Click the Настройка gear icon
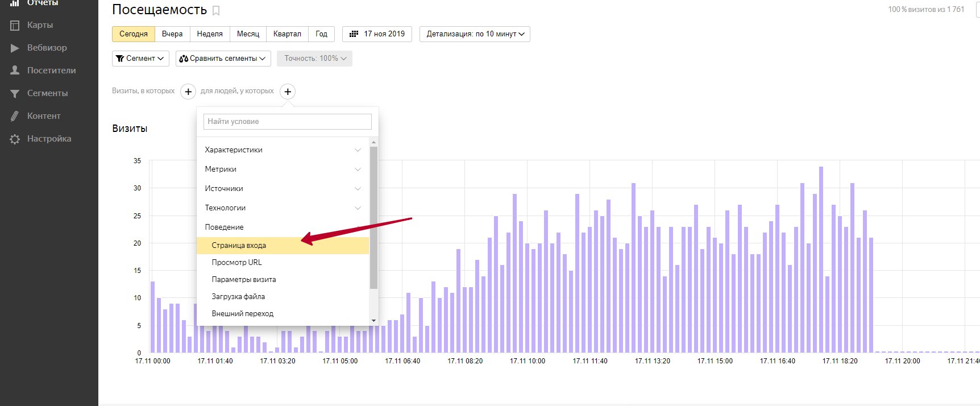 pyautogui.click(x=15, y=139)
